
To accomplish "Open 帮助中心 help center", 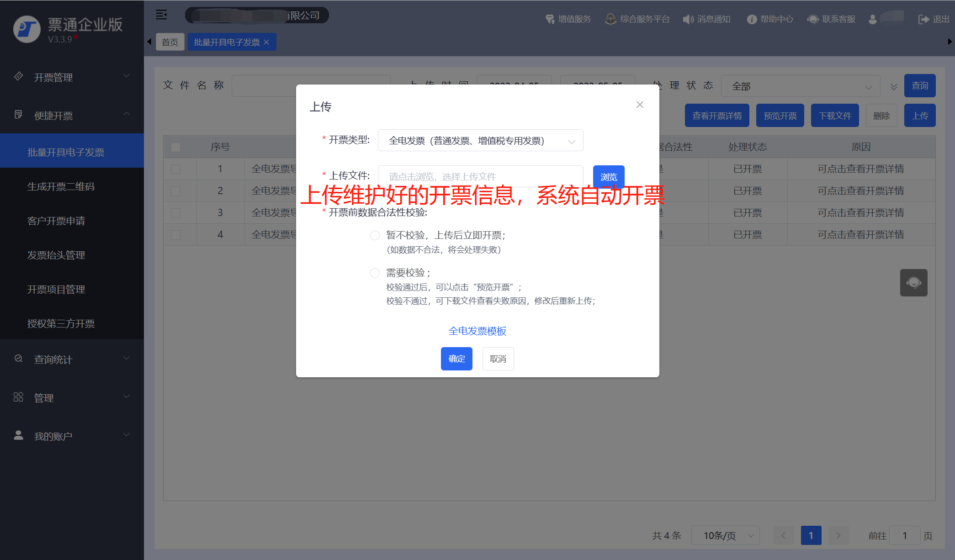I will coord(770,19).
